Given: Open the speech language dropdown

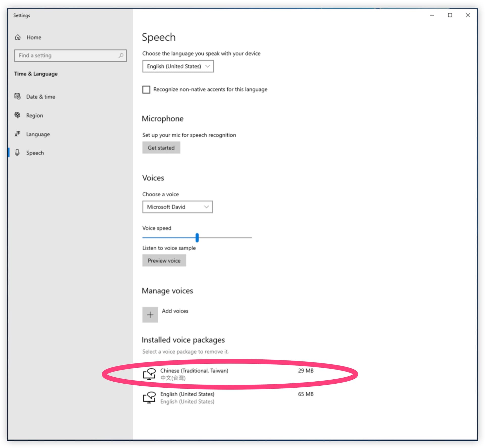Looking at the screenshot, I should point(178,66).
